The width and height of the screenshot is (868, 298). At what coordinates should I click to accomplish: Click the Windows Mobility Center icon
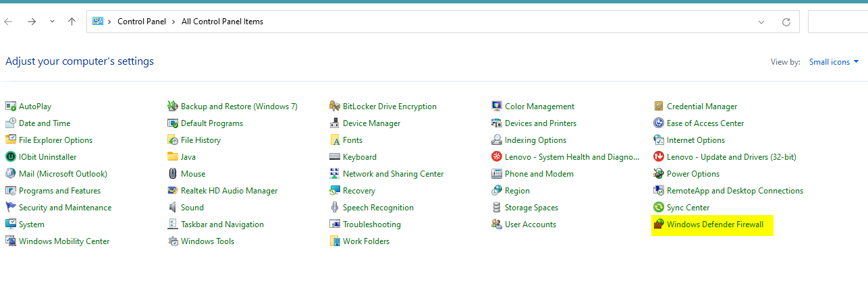(11, 241)
